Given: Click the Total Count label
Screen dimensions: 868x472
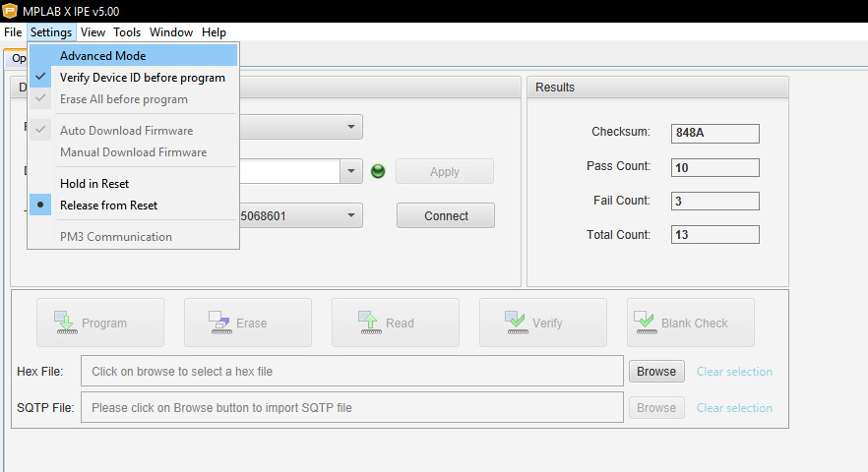Looking at the screenshot, I should (x=618, y=235).
